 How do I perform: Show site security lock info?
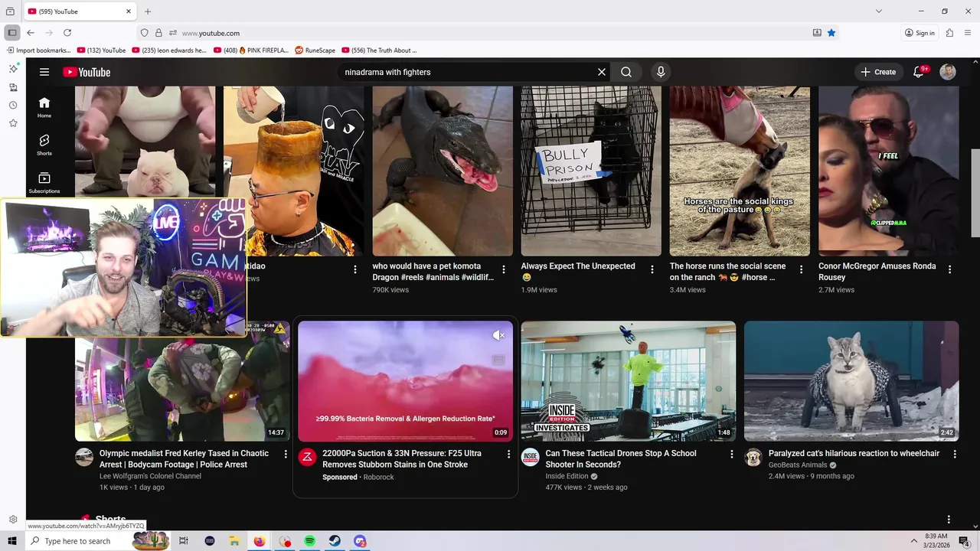[158, 33]
